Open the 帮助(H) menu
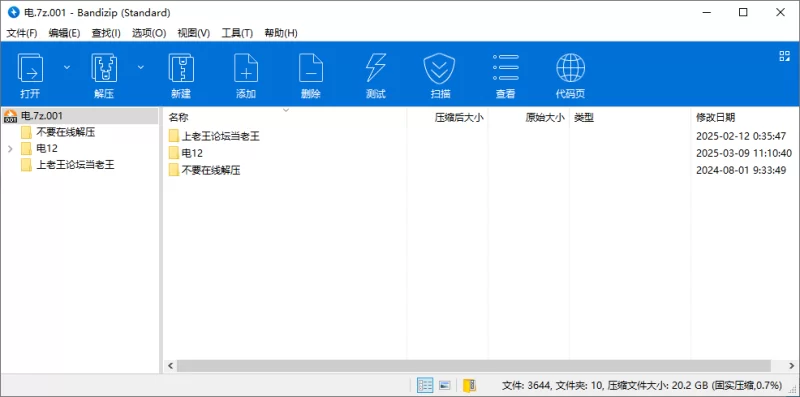 click(281, 33)
